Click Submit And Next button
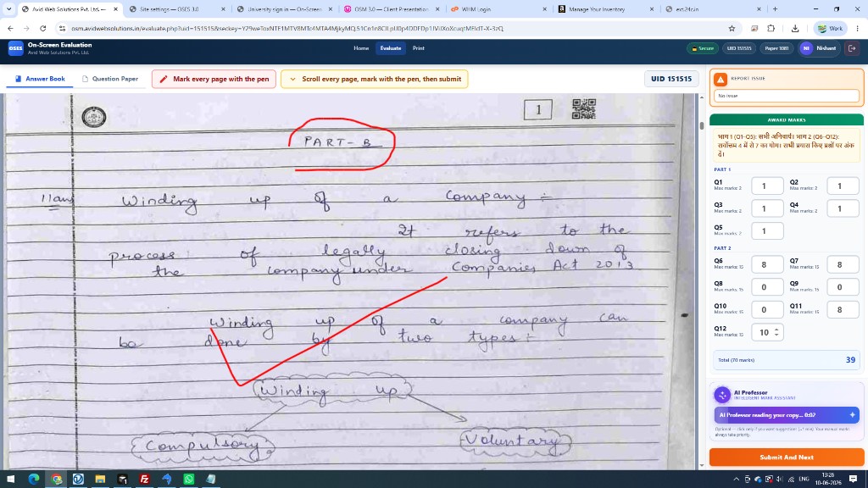 click(786, 457)
